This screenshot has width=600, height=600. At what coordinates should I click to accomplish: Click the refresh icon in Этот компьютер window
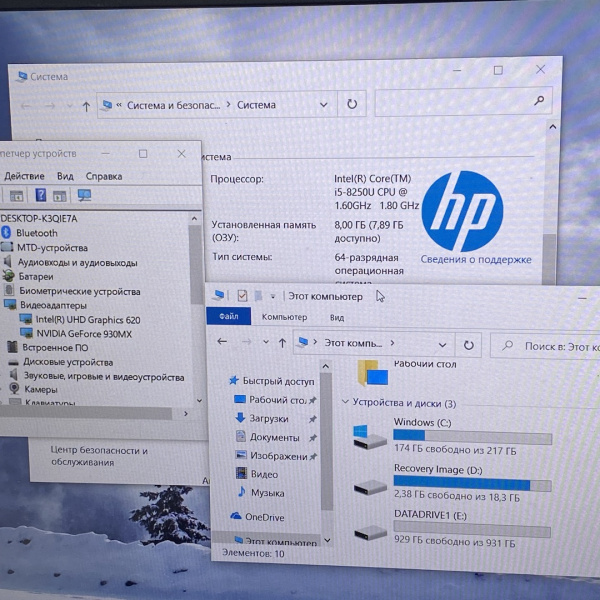(x=468, y=345)
